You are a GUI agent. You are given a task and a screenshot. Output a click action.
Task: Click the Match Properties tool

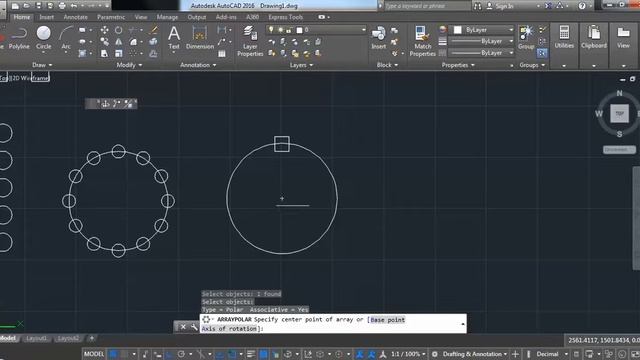(x=422, y=41)
